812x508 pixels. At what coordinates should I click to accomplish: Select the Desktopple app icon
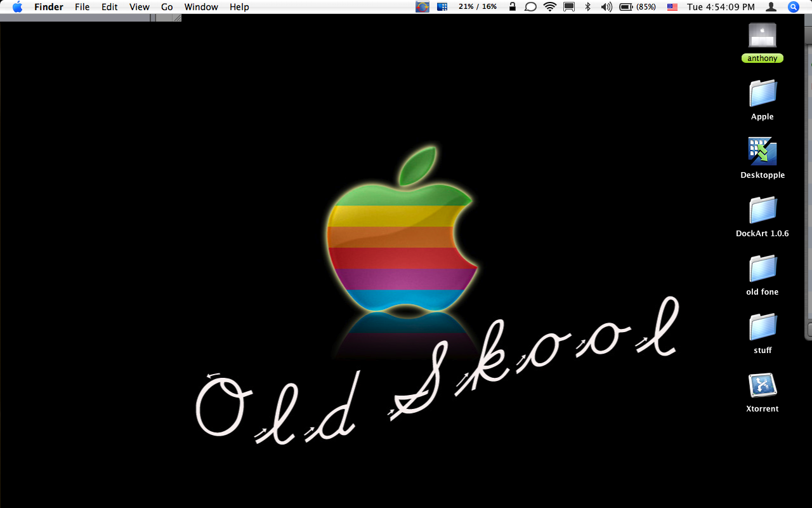click(x=763, y=152)
